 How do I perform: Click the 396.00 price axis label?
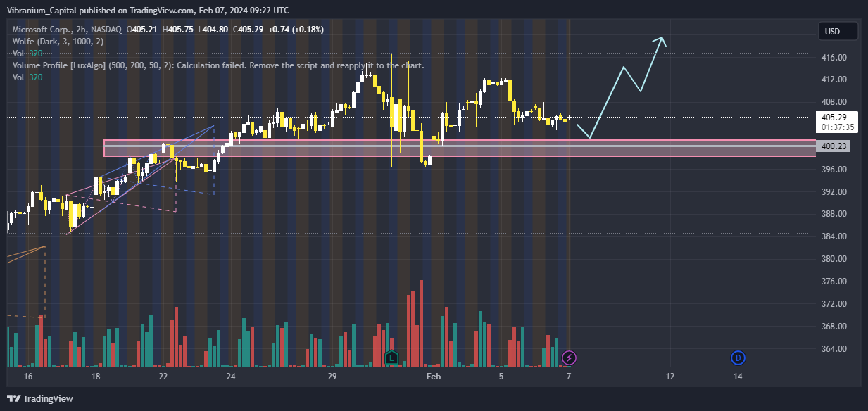click(834, 169)
